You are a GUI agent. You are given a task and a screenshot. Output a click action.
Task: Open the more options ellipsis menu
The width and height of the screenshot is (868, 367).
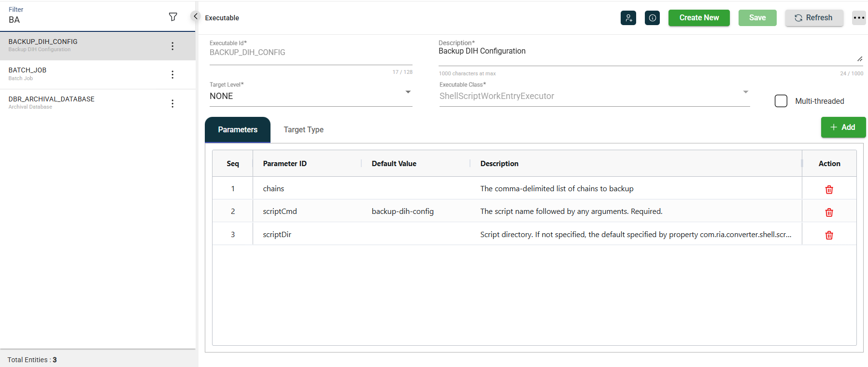[x=858, y=18]
